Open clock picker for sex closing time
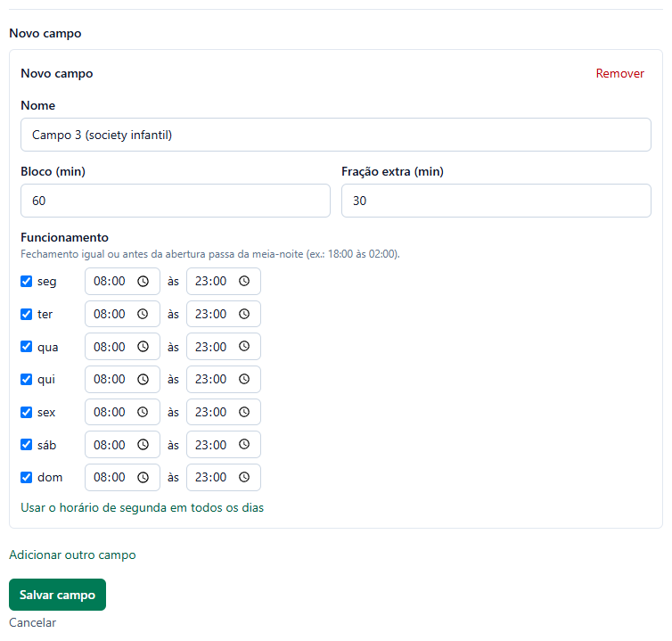Image resolution: width=672 pixels, height=641 pixels. 244,413
